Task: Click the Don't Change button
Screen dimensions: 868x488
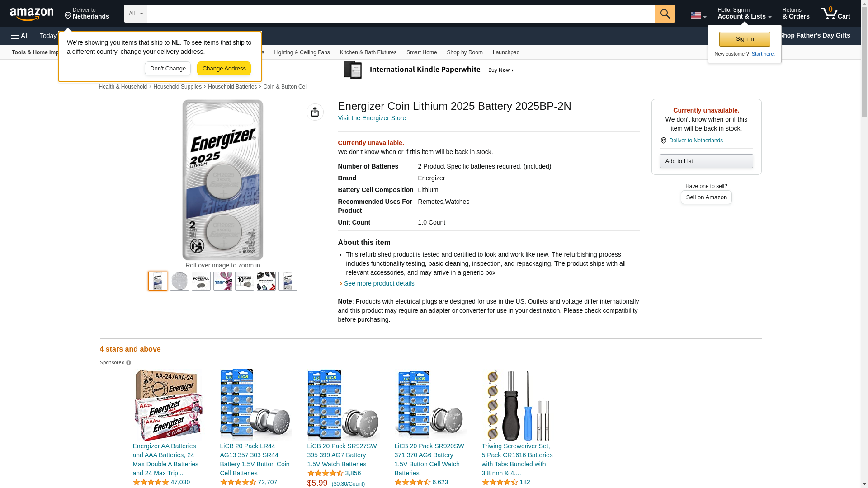Action: (x=167, y=69)
